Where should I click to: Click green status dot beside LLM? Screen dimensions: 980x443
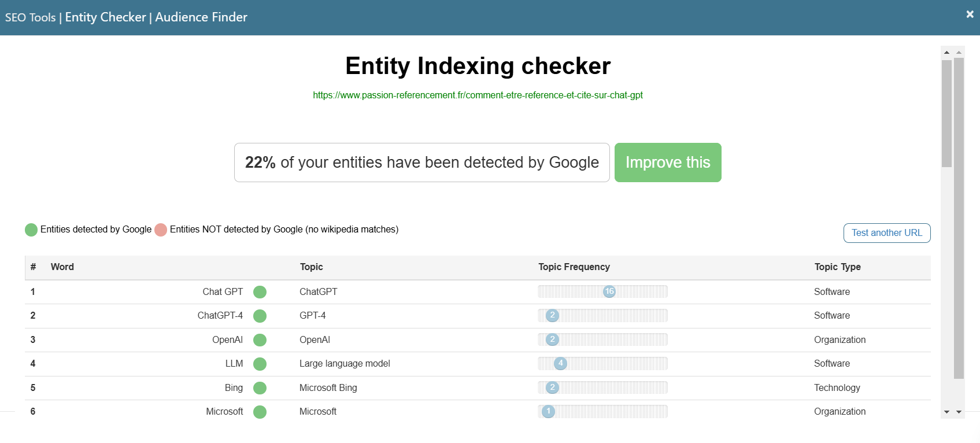[x=260, y=364]
